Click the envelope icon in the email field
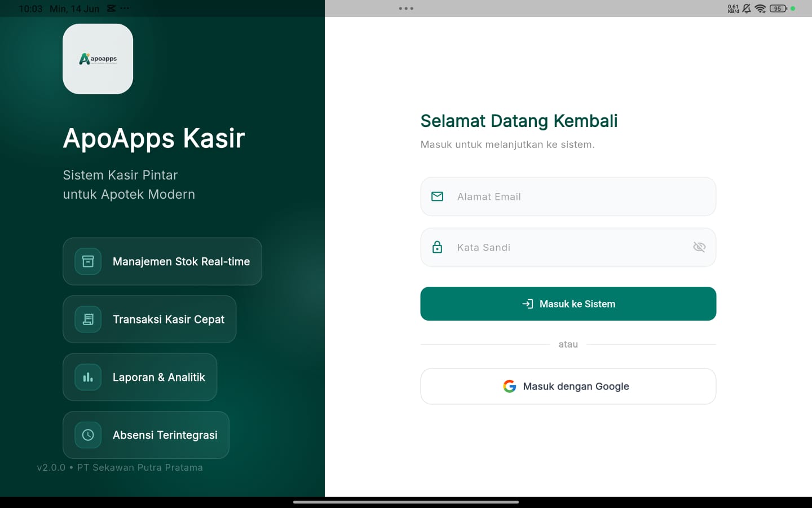812x508 pixels. pyautogui.click(x=437, y=196)
